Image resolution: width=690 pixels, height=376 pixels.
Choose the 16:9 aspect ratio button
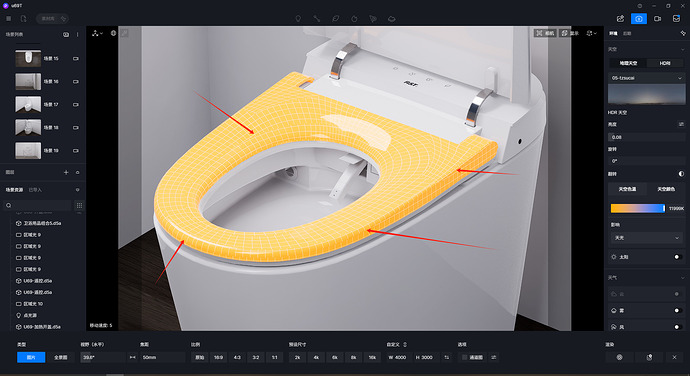[218, 358]
